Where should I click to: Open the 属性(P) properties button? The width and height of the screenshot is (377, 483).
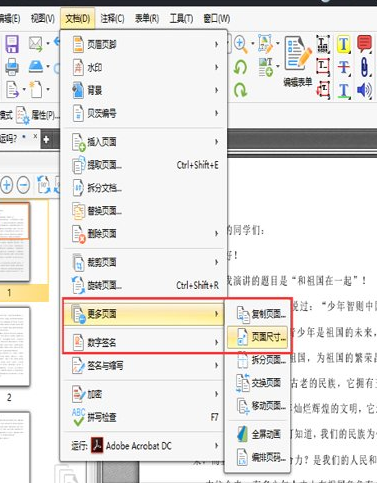[x=37, y=116]
